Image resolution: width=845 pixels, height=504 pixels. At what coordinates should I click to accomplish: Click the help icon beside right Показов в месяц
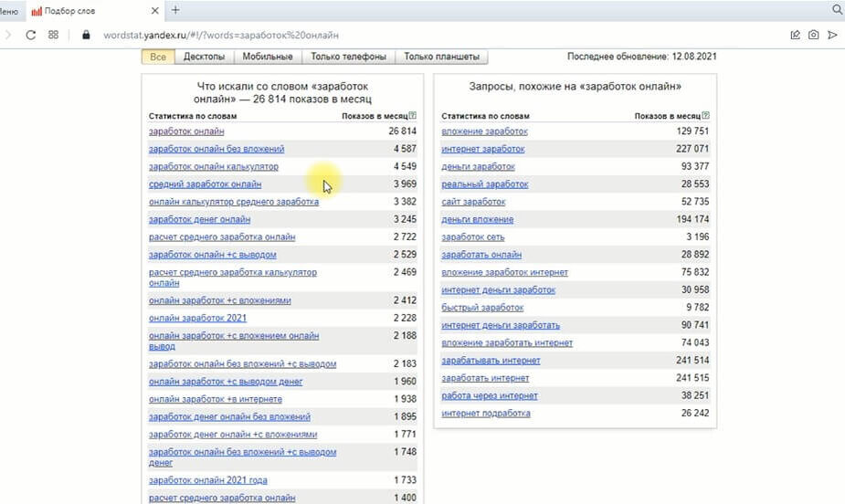click(x=705, y=115)
